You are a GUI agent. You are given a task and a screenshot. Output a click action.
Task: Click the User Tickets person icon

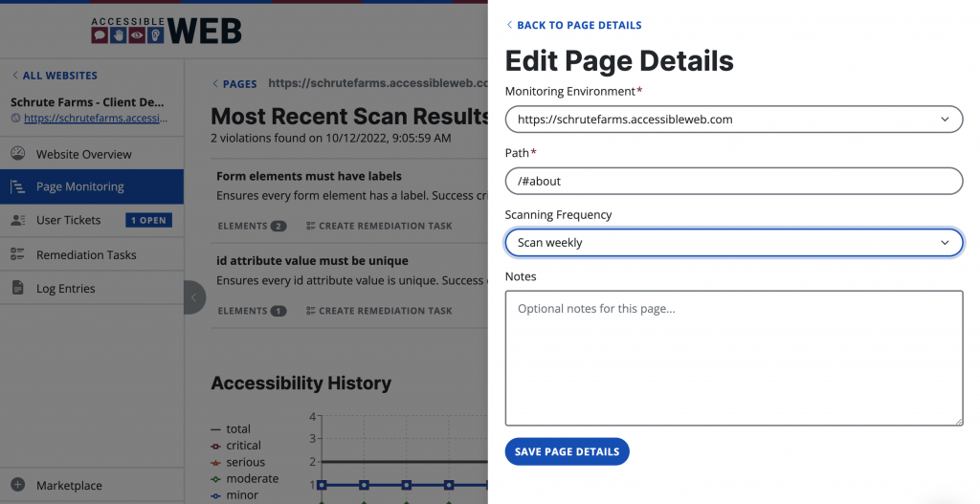[x=17, y=220]
